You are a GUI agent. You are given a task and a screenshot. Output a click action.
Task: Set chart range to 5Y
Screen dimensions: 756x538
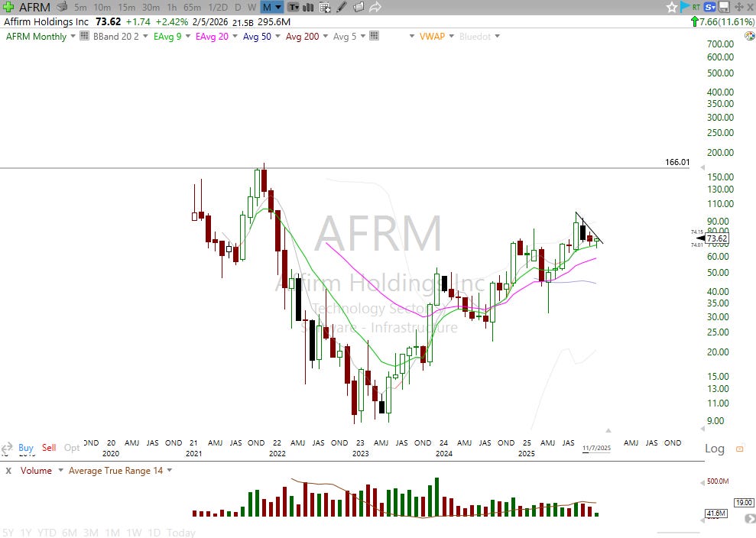(8, 533)
